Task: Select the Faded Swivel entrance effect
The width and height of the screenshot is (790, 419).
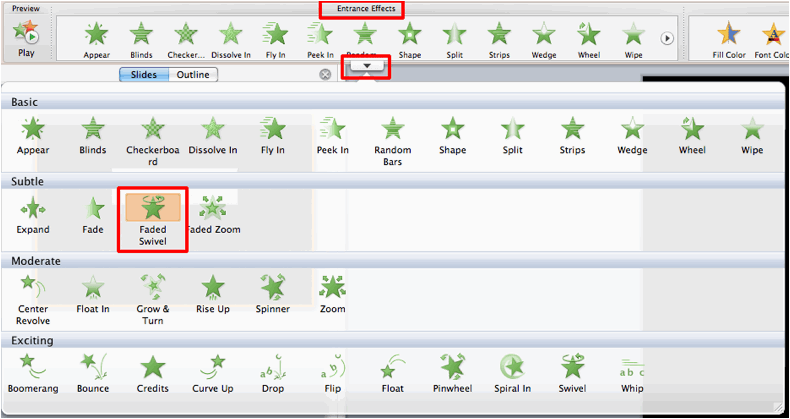Action: tap(152, 218)
